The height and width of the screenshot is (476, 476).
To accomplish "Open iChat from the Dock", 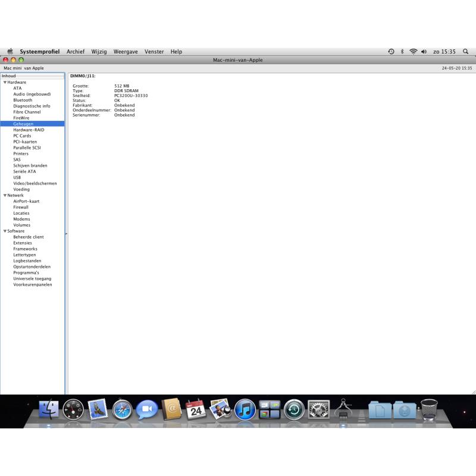I will pos(147,409).
